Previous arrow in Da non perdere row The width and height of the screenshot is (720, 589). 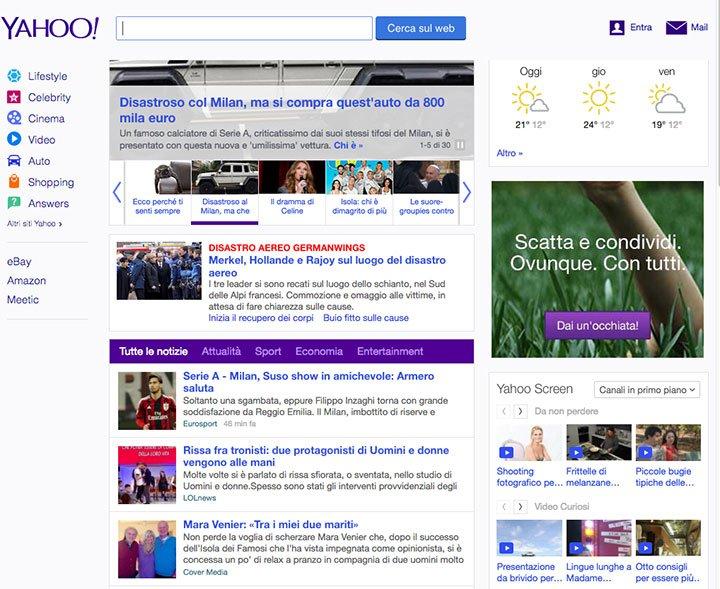pyautogui.click(x=504, y=411)
